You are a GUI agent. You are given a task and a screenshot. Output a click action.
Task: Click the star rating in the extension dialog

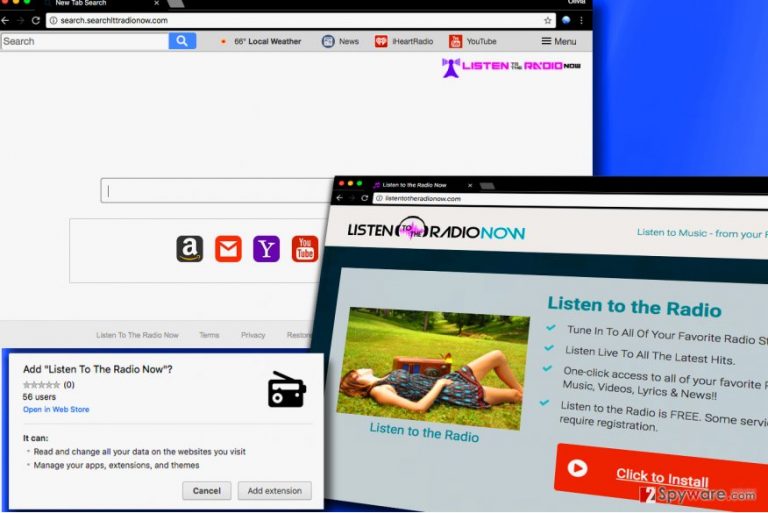(42, 385)
